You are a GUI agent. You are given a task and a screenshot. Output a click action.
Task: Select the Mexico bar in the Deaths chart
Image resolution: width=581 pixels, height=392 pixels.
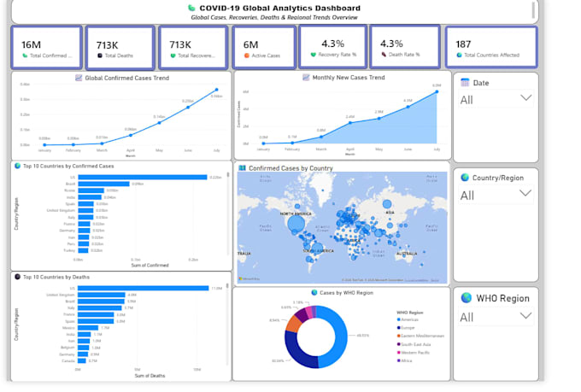click(88, 328)
